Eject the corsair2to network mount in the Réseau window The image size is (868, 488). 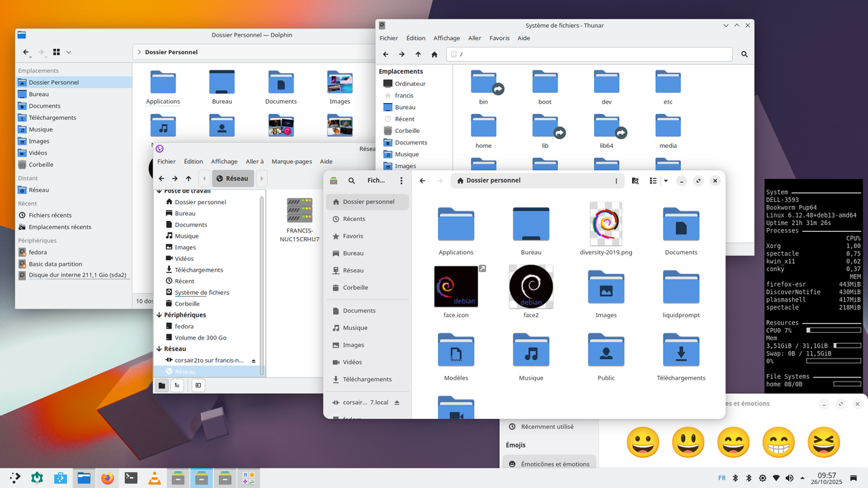(254, 361)
